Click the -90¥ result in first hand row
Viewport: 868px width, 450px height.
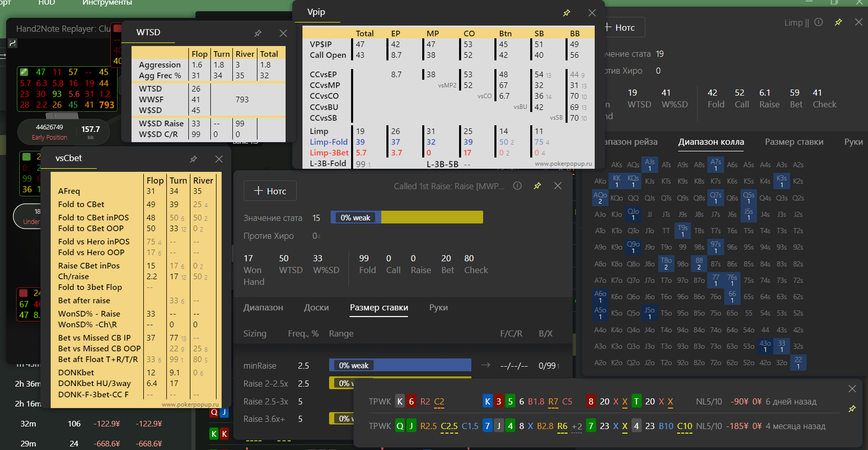tap(740, 401)
